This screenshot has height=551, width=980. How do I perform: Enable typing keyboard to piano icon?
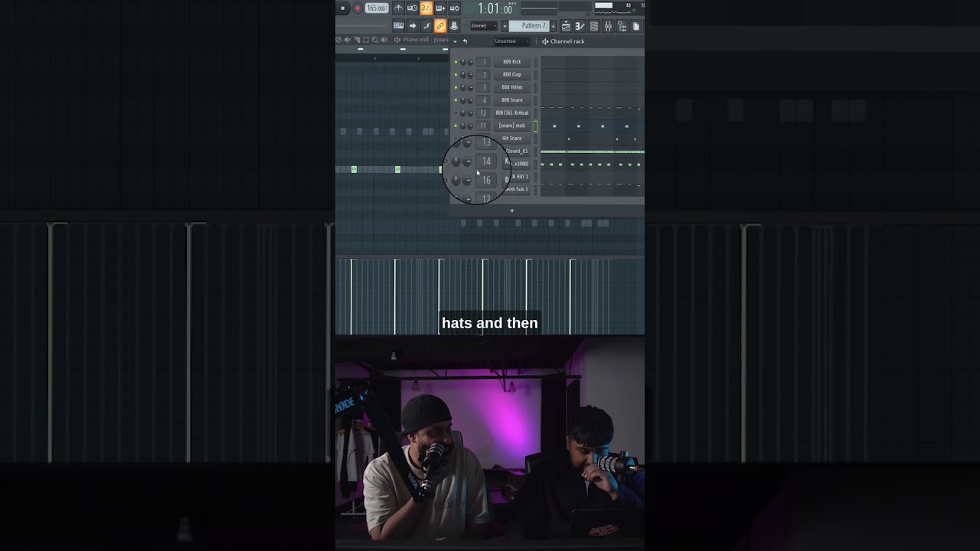pos(398,26)
